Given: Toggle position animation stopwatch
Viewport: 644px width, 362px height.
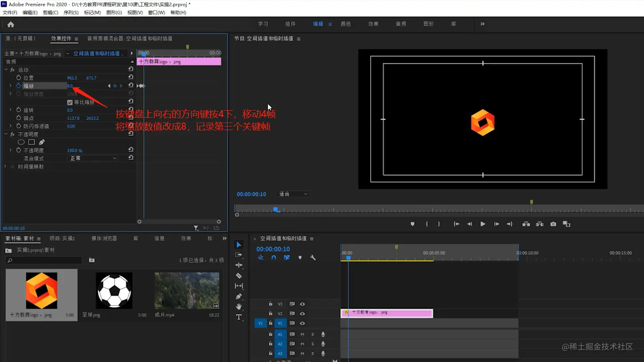Looking at the screenshot, I should (19, 78).
